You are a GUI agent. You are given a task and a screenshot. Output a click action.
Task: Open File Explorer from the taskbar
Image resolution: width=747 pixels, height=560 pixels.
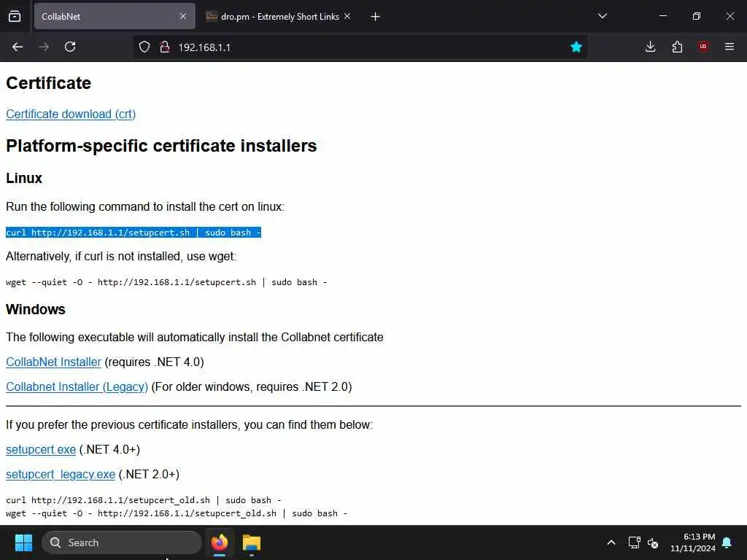[x=252, y=542]
